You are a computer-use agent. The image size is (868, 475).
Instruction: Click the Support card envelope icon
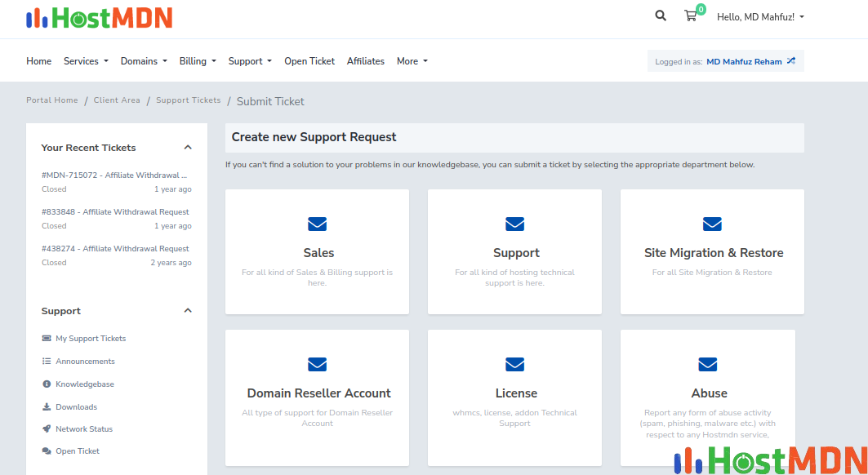click(x=514, y=224)
